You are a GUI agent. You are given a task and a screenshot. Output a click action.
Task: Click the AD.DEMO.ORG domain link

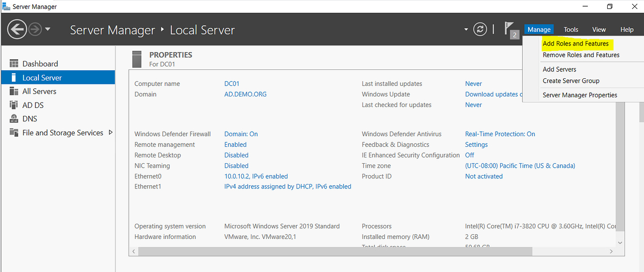coord(245,94)
